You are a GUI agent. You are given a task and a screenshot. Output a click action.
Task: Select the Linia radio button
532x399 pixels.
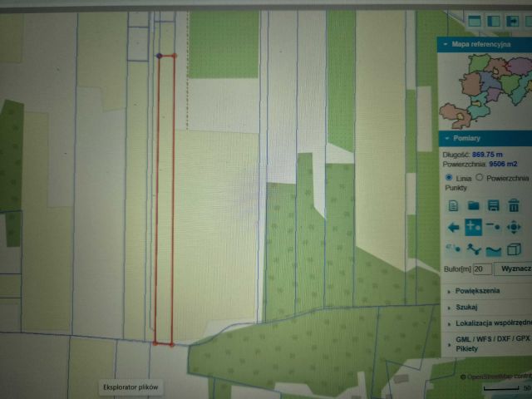point(449,177)
